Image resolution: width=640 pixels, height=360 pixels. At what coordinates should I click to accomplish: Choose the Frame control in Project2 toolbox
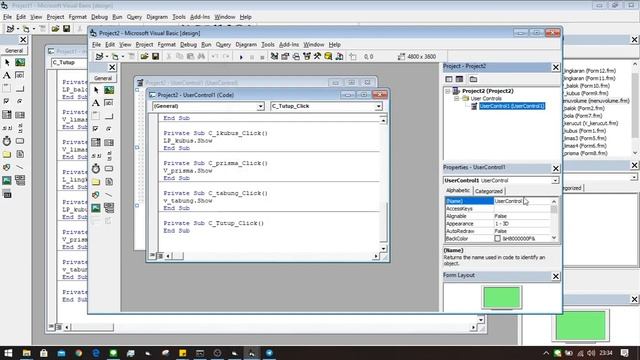96,116
